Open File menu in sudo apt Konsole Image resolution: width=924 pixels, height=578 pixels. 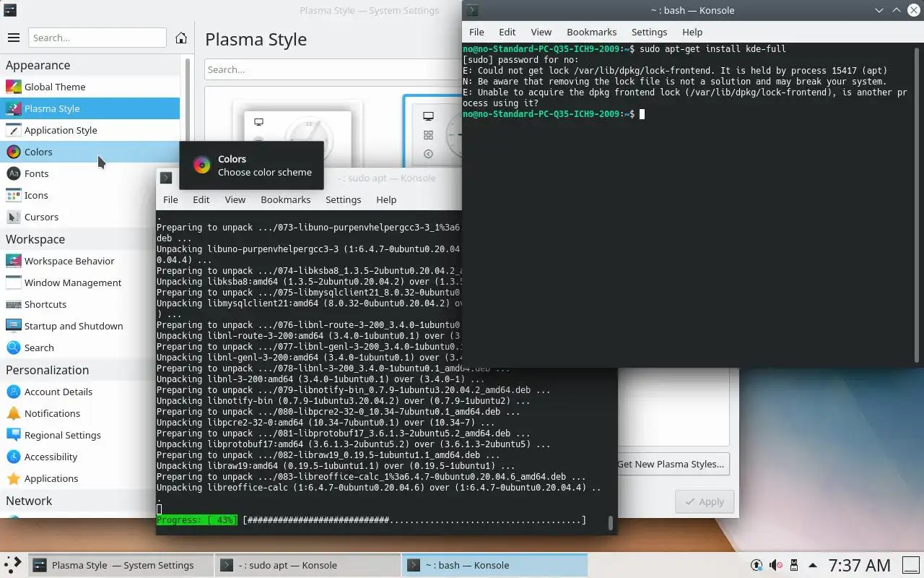(x=170, y=199)
